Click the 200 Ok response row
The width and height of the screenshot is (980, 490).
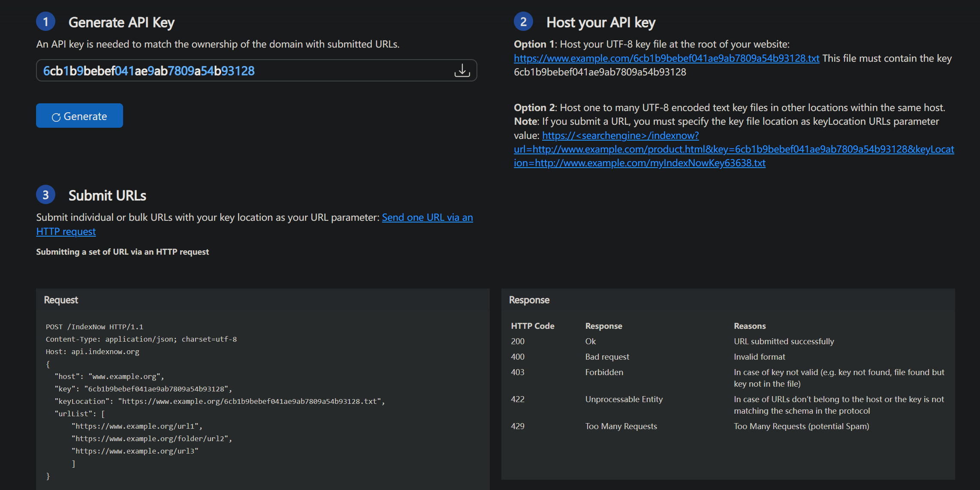click(728, 341)
